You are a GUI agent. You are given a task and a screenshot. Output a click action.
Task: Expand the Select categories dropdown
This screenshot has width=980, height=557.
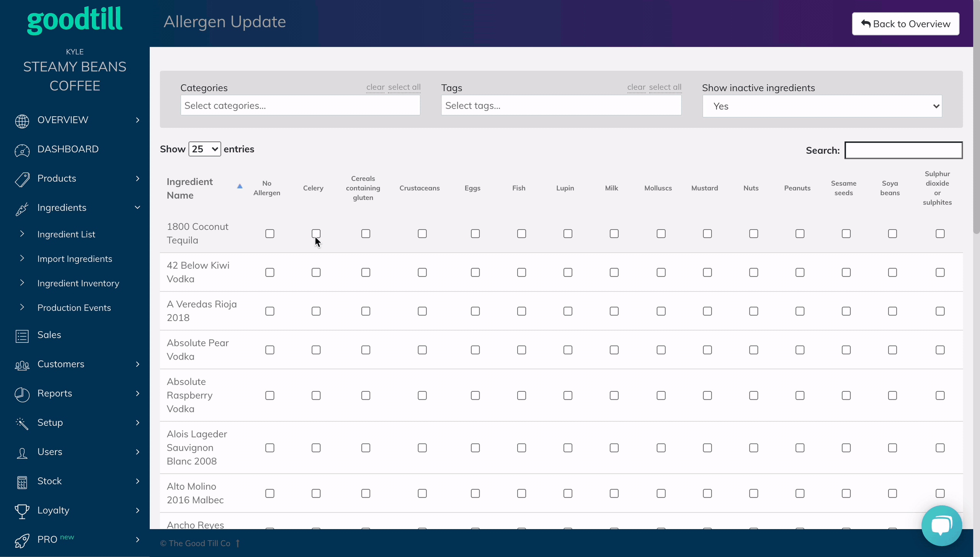[300, 106]
